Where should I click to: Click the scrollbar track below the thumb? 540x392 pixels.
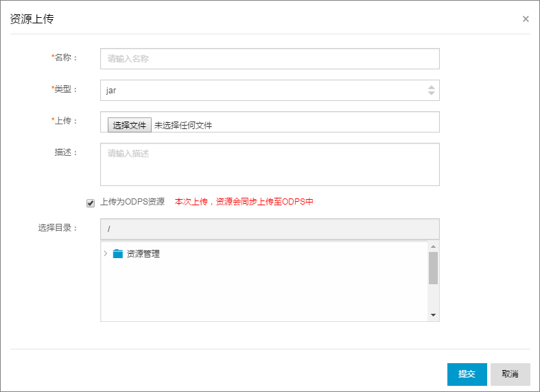click(x=433, y=298)
